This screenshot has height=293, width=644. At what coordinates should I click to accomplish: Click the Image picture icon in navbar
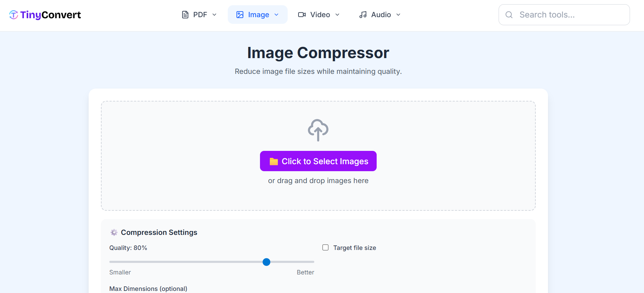pos(240,15)
